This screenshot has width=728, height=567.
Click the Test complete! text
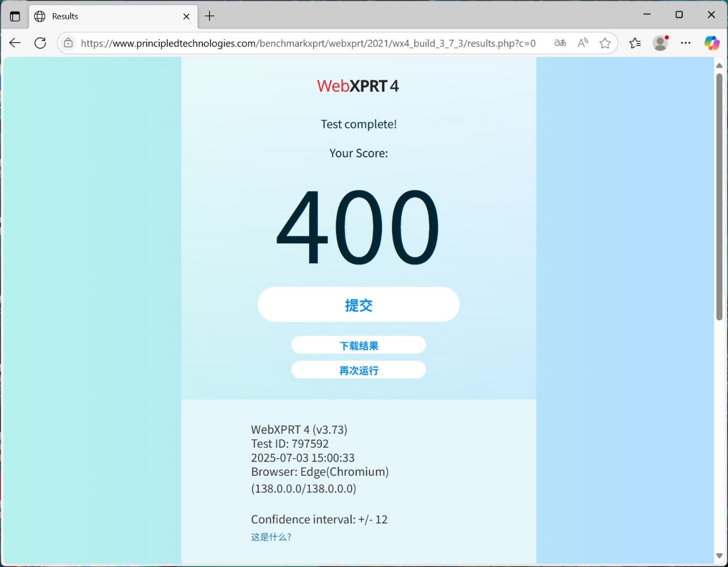pyautogui.click(x=359, y=125)
